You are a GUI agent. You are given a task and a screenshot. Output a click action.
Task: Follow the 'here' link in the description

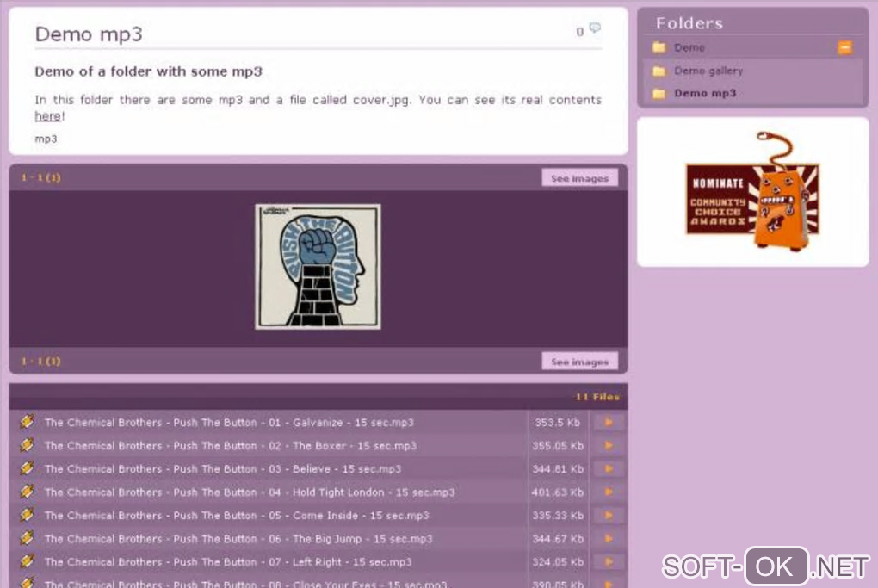point(48,116)
